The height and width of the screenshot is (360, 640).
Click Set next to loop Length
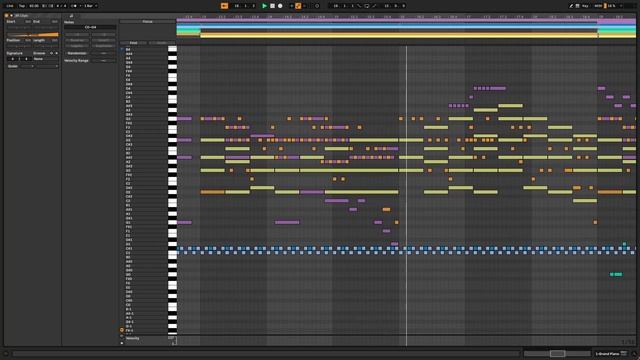pos(55,40)
